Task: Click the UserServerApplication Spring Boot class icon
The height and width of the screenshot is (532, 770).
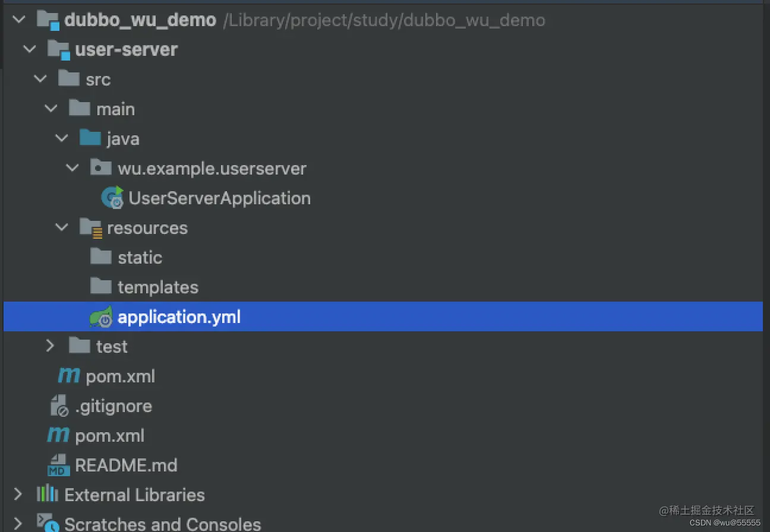Action: tap(113, 198)
